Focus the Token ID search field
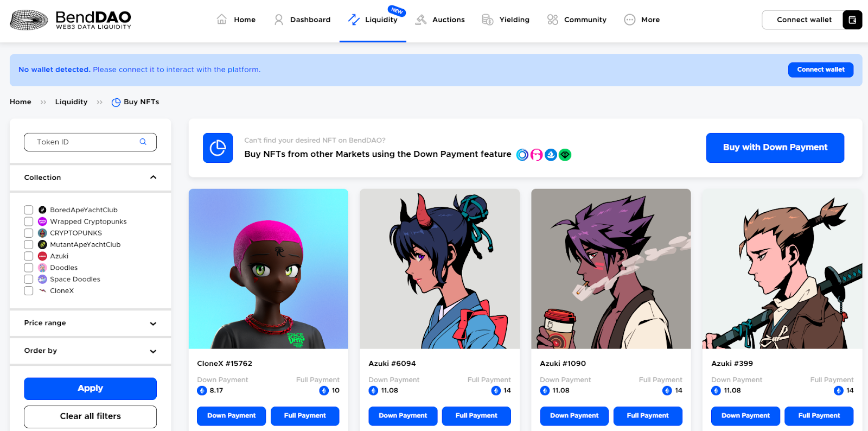The height and width of the screenshot is (431, 868). (x=90, y=142)
